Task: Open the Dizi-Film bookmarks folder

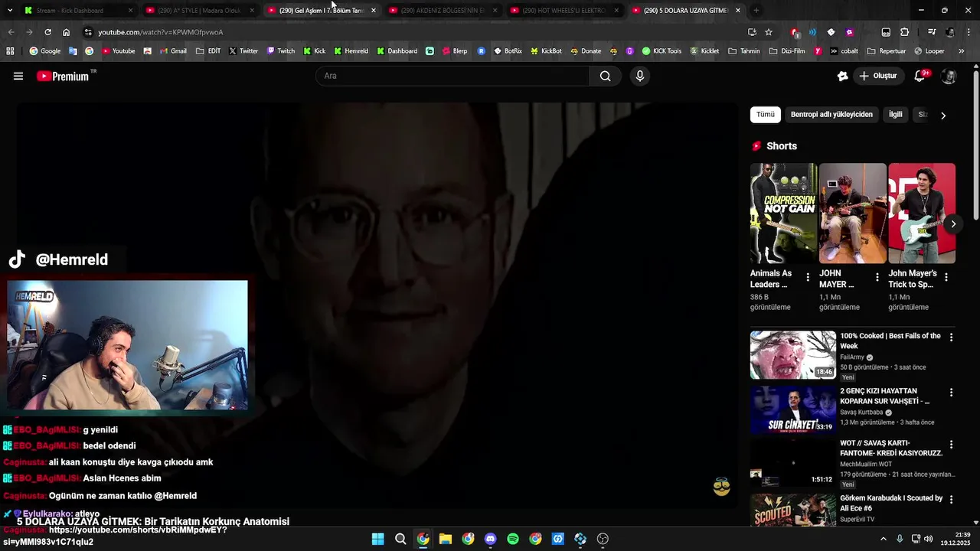Action: click(787, 51)
